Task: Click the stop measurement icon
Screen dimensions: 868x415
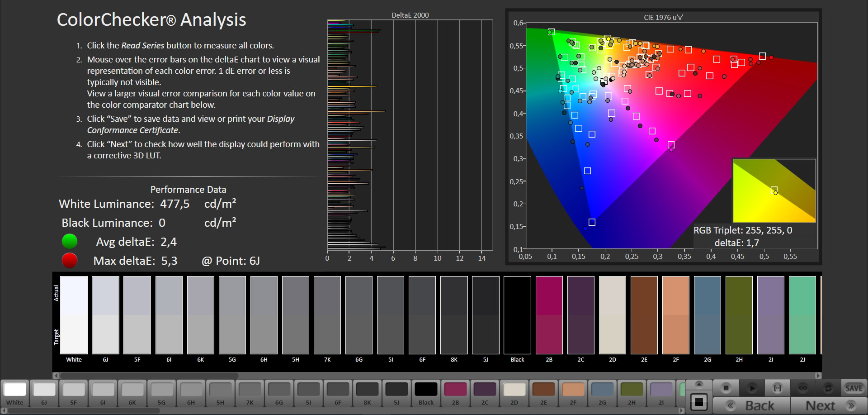Action: [726, 388]
